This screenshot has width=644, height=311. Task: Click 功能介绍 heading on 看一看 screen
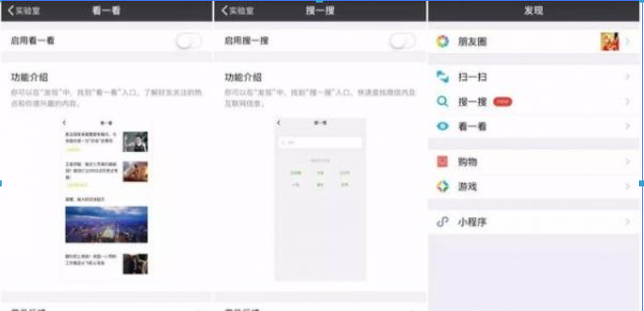coord(29,77)
